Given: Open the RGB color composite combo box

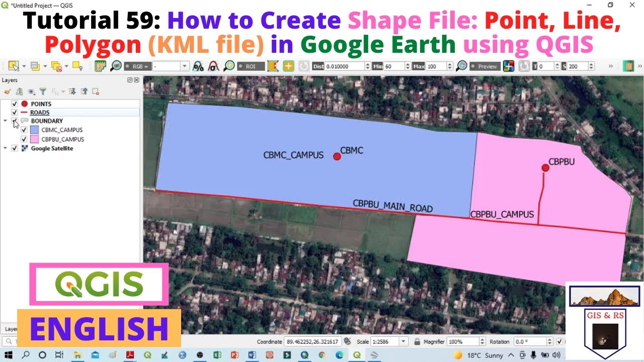Looking at the screenshot, I should click(x=171, y=66).
